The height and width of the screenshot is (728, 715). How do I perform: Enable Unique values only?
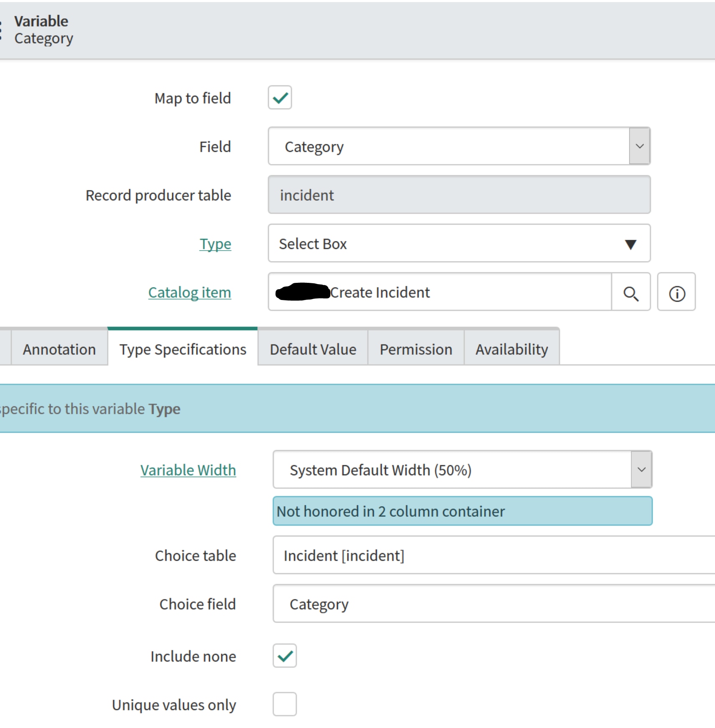284,705
